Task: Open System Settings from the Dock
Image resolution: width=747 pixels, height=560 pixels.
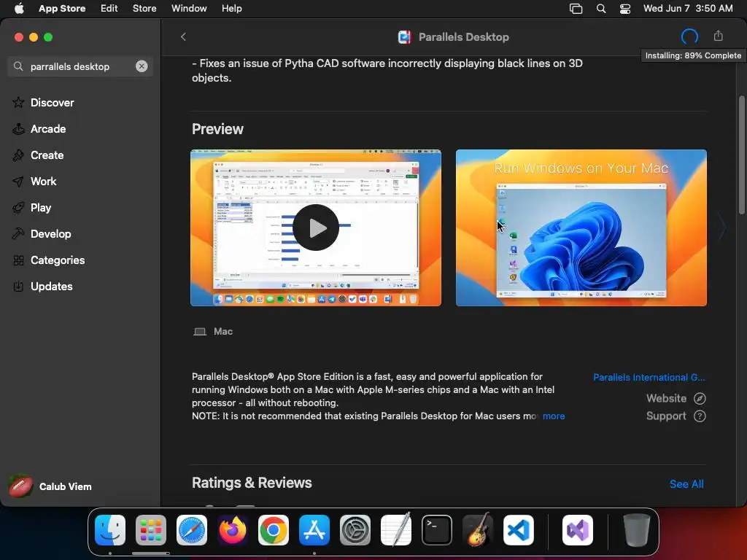Action: pyautogui.click(x=355, y=530)
